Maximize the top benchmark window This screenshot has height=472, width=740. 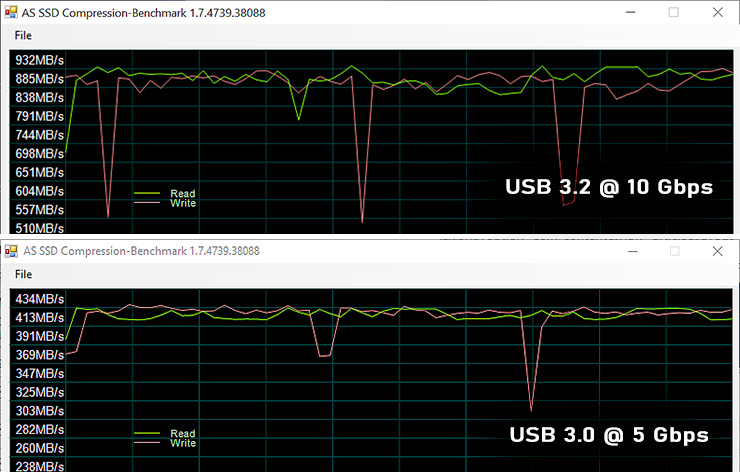pos(673,12)
